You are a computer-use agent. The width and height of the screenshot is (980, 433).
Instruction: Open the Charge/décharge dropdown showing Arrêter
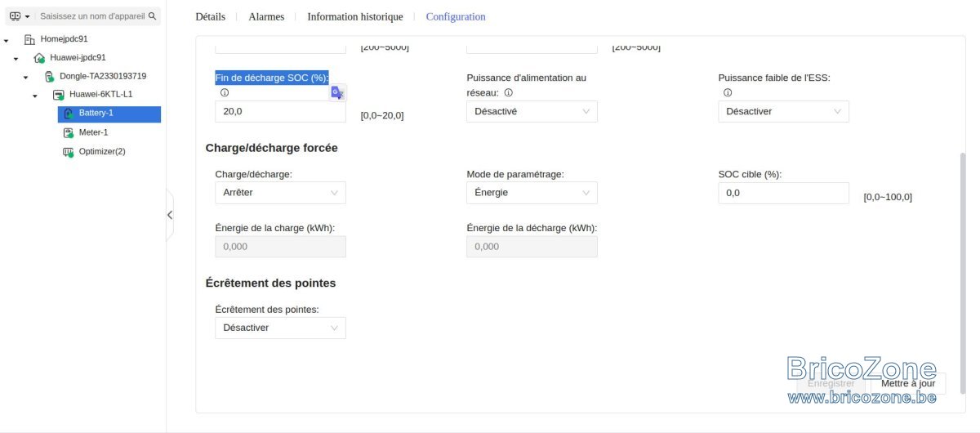[x=280, y=193]
